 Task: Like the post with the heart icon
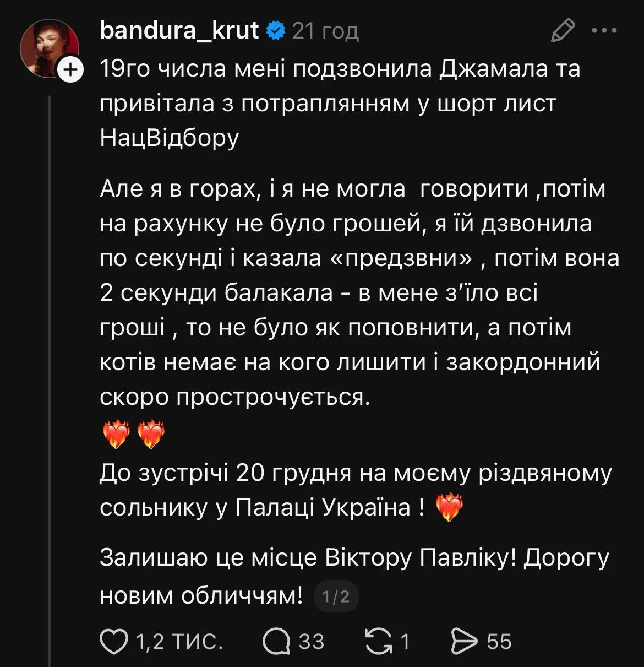click(113, 642)
